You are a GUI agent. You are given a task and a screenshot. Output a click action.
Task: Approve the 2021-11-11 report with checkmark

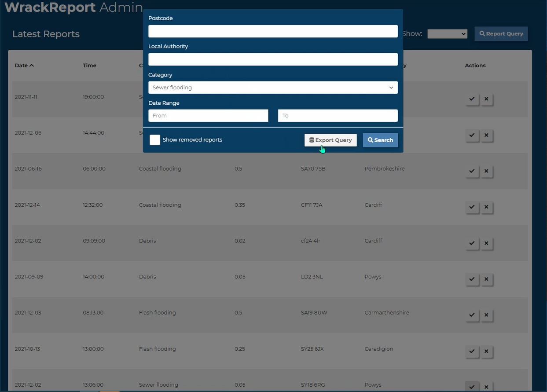click(x=472, y=99)
